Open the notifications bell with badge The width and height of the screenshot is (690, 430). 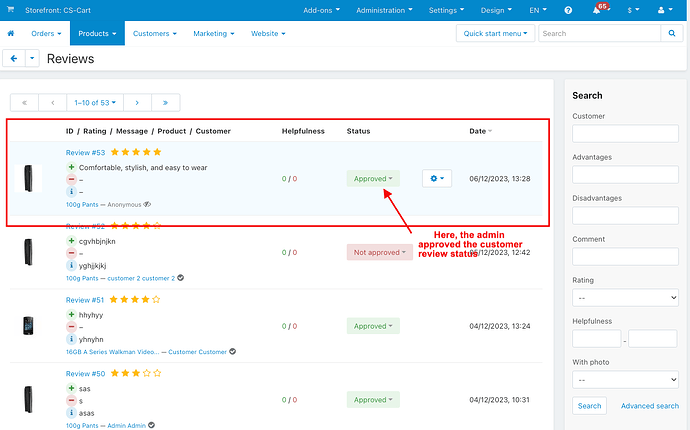point(597,10)
